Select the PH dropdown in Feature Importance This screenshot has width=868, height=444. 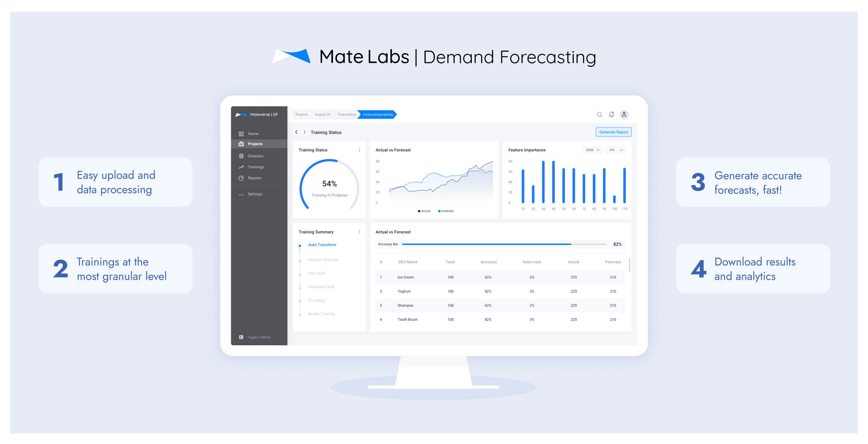pyautogui.click(x=614, y=150)
